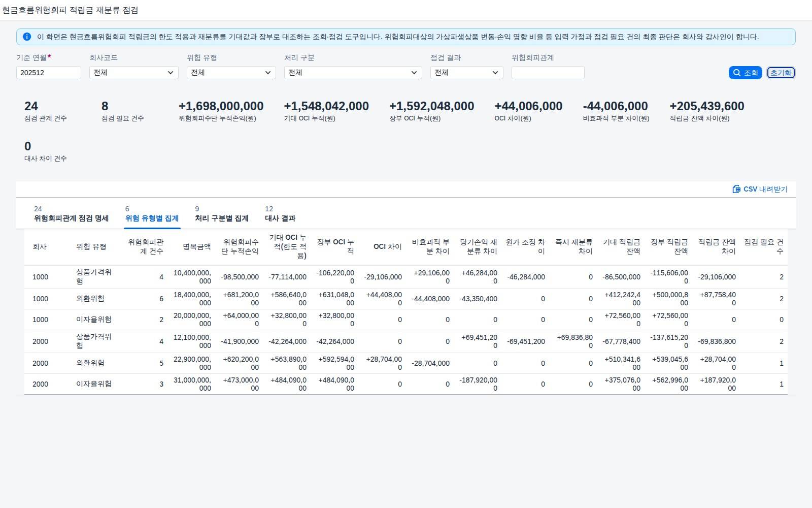Click the 대사 차이 건수 KPI value
Screen dimensions: 812x508
[x=28, y=146]
